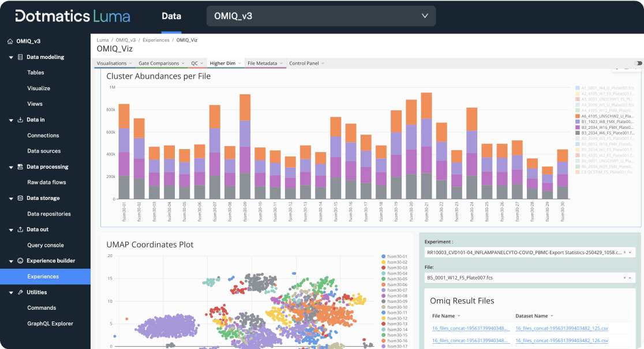Click the Utilities wrench icon
The width and height of the screenshot is (644, 349).
(21, 292)
